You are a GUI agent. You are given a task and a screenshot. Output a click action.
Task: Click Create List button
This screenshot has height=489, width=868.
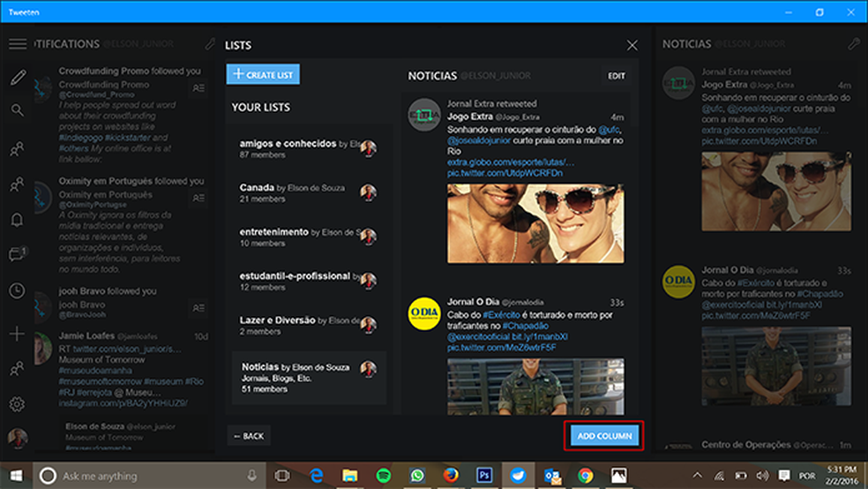point(263,74)
